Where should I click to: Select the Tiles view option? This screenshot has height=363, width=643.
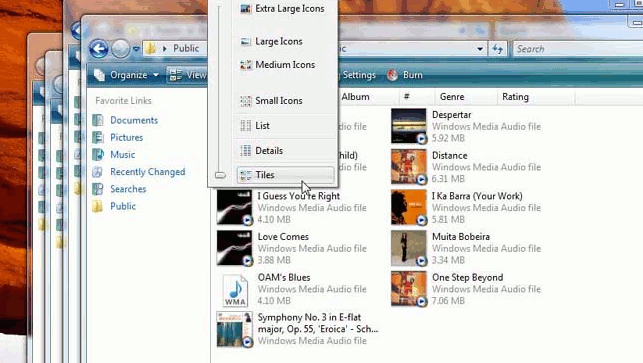285,175
